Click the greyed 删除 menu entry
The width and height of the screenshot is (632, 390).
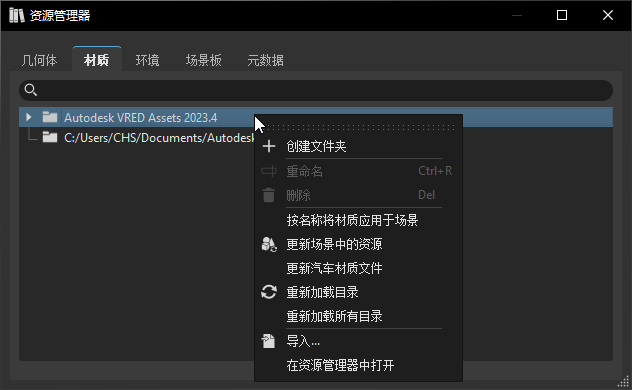point(358,195)
